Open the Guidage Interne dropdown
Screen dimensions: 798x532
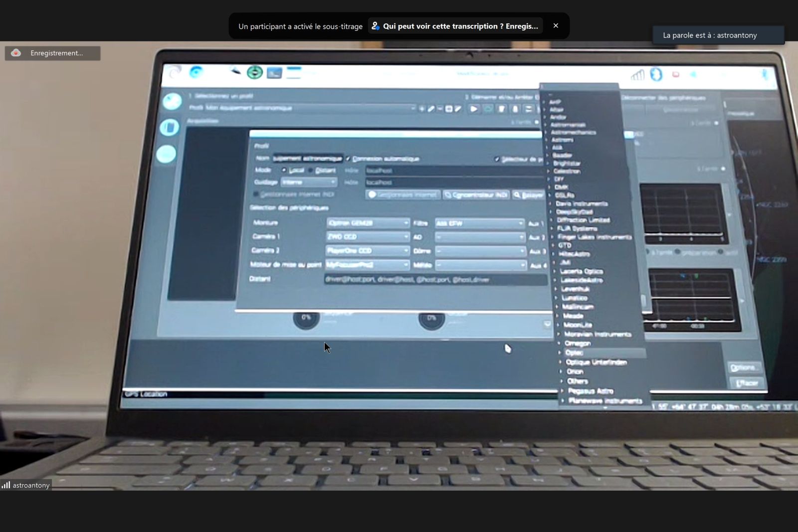tap(309, 182)
